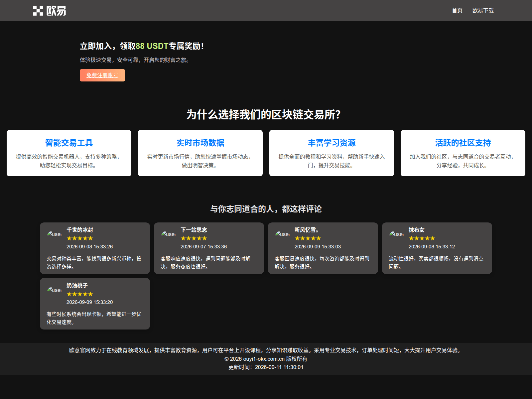Click heading 与你志同道合的人，都这样评论
The width and height of the screenshot is (532, 399).
pos(266,209)
